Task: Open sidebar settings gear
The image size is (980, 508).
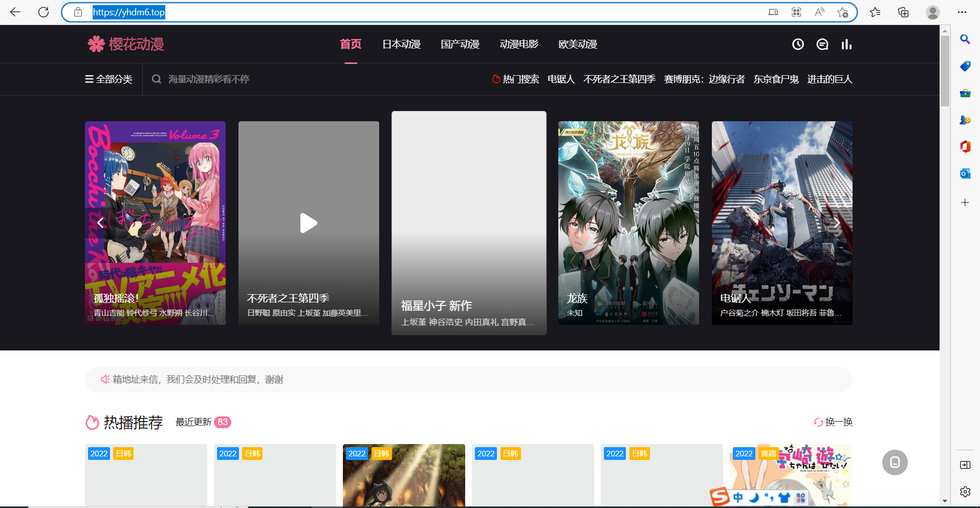Action: pos(965,492)
